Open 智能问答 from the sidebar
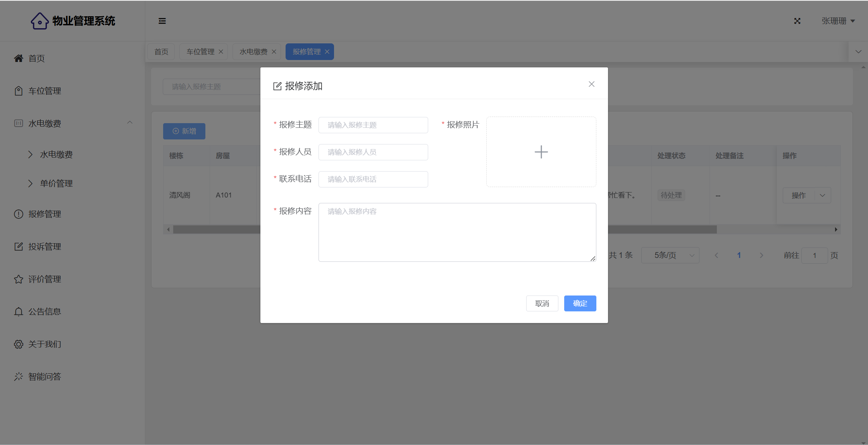Image resolution: width=868 pixels, height=445 pixels. point(45,376)
